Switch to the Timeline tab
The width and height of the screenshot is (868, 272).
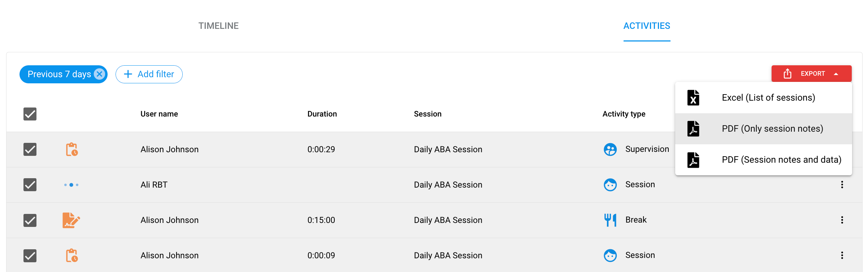click(218, 26)
